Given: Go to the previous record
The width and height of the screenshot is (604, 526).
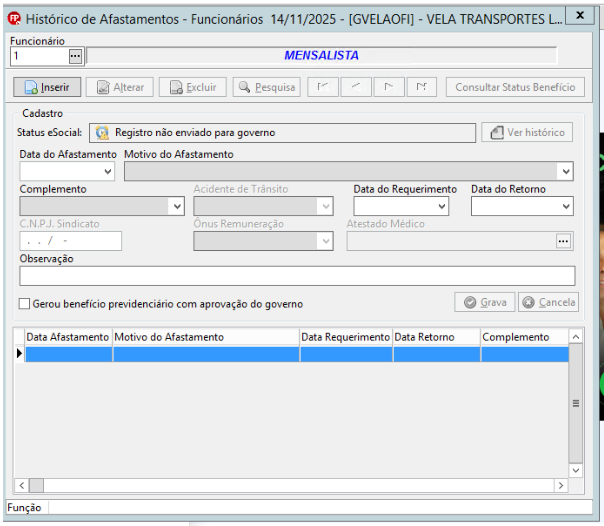Looking at the screenshot, I should pyautogui.click(x=356, y=87).
